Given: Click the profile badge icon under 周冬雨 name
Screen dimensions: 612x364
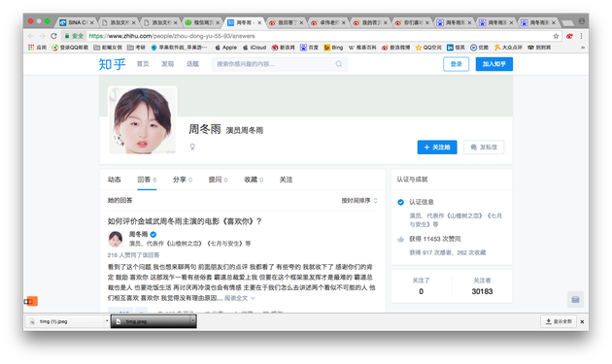Looking at the screenshot, I should (x=192, y=147).
